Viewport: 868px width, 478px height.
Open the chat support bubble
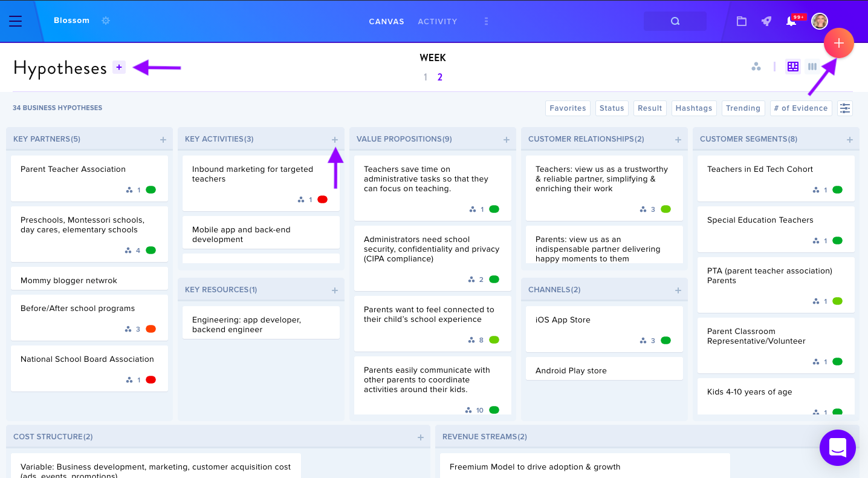click(838, 448)
